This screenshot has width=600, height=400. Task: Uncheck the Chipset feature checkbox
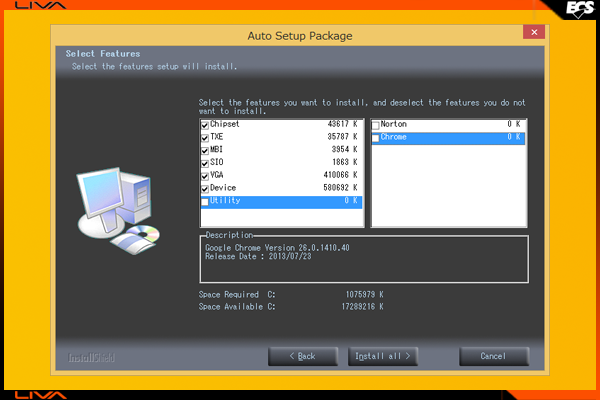(205, 125)
